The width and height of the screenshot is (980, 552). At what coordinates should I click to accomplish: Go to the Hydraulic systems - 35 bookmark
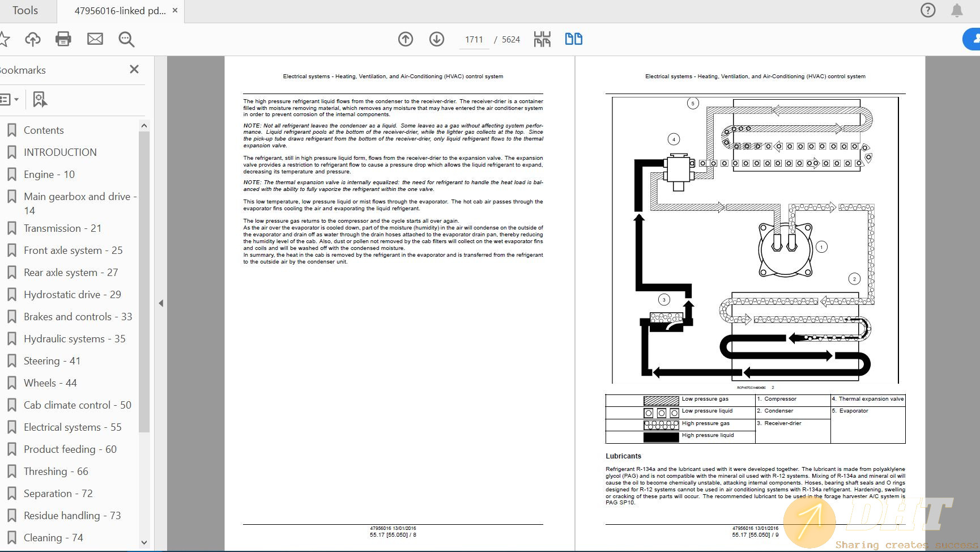pos(75,338)
